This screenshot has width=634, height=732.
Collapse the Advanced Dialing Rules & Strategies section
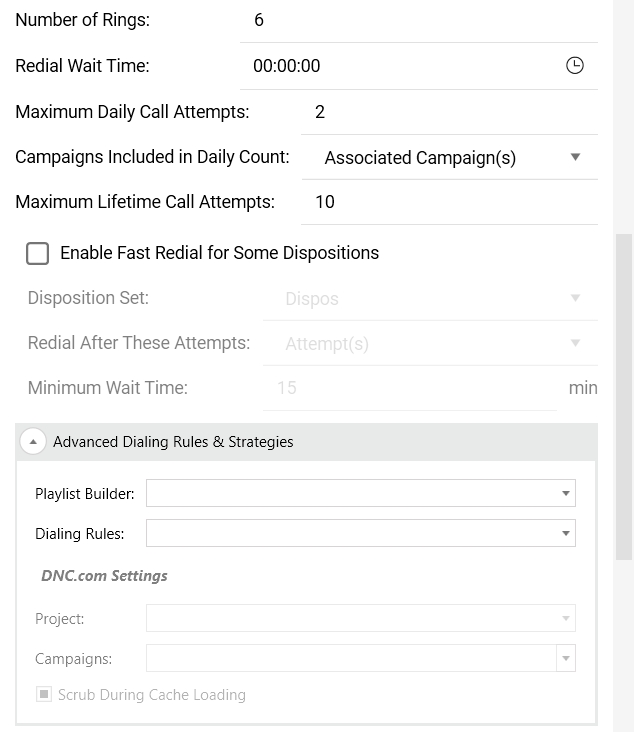click(33, 442)
